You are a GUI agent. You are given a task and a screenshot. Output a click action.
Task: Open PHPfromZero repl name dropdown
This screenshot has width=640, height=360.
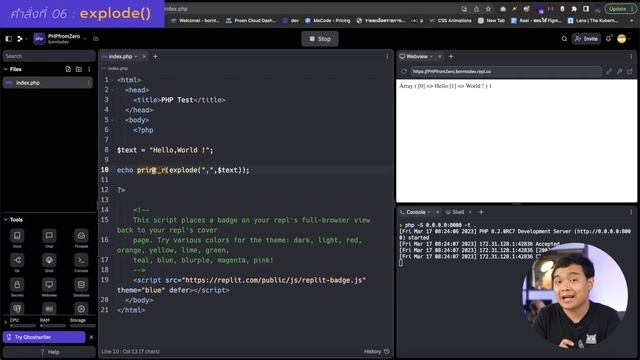[x=85, y=39]
